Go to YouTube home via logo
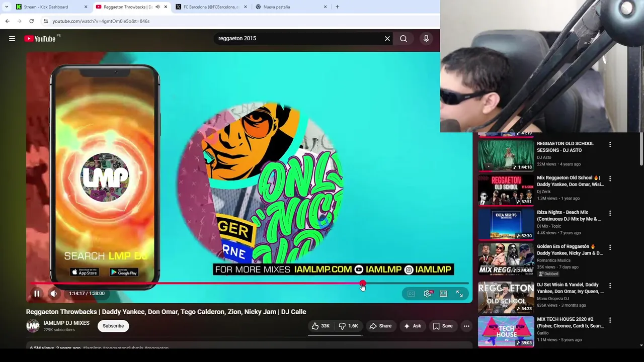 tap(40, 39)
